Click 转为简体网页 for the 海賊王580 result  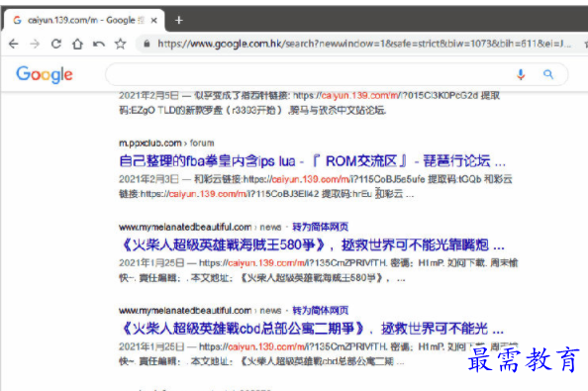(321, 227)
